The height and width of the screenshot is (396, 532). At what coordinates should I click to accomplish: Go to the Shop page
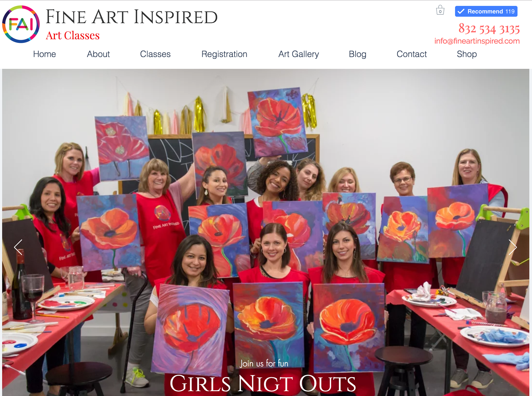point(467,54)
